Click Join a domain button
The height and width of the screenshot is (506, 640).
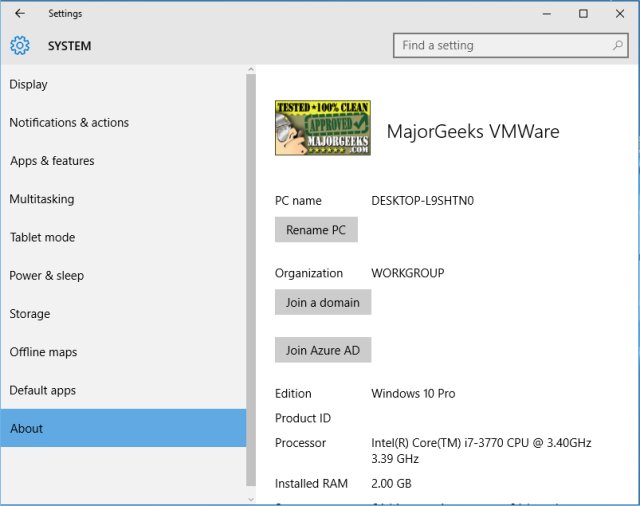pos(323,302)
